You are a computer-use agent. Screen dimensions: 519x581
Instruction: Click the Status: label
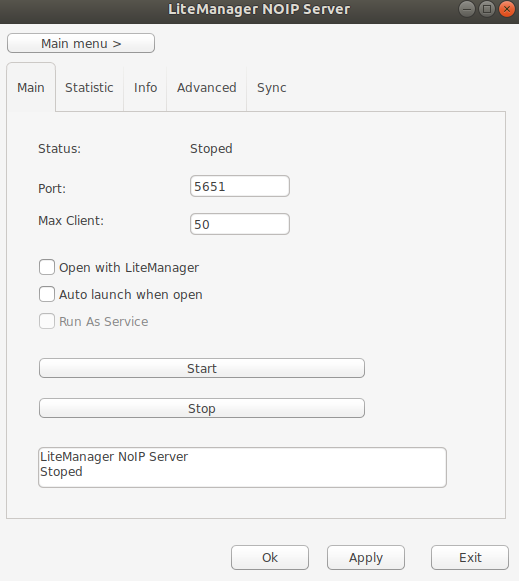tap(59, 149)
